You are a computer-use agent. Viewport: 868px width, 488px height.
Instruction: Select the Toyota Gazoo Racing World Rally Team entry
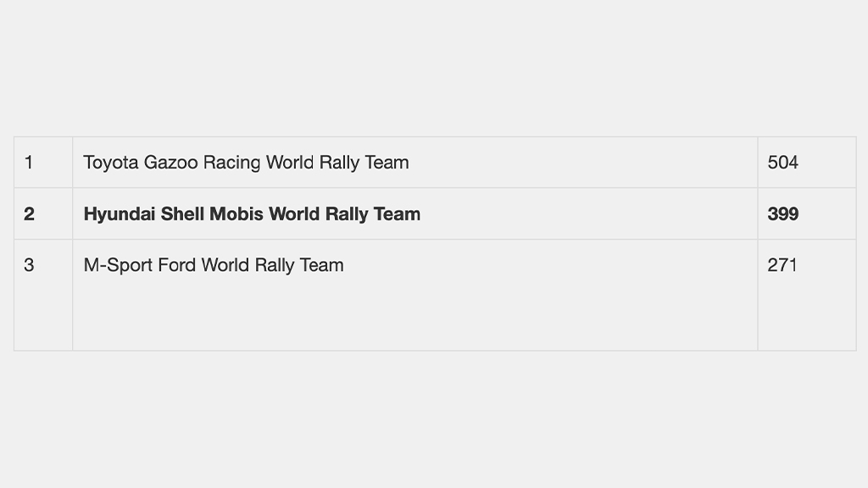point(246,163)
